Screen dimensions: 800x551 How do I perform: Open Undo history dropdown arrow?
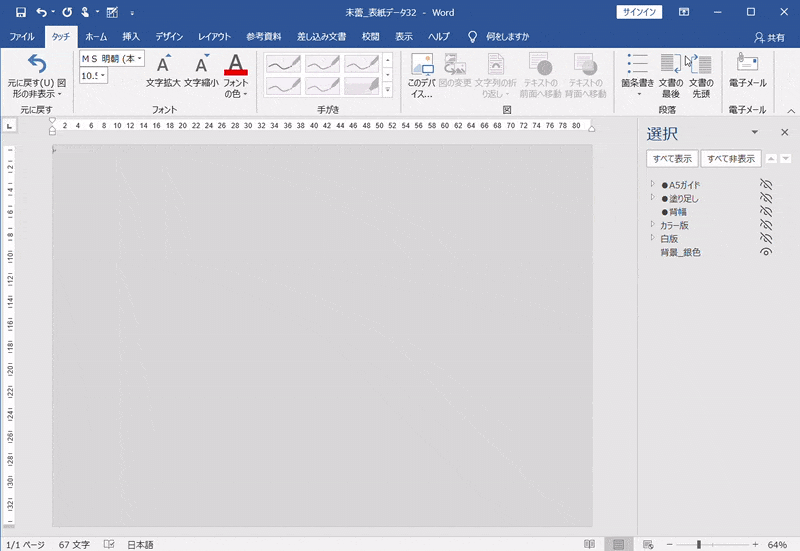pos(53,12)
